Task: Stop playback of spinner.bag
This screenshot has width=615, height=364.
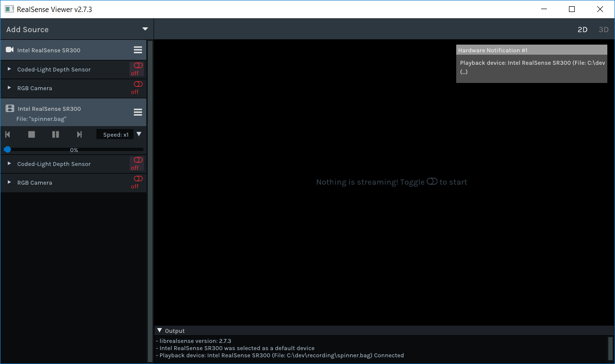Action: coord(32,135)
